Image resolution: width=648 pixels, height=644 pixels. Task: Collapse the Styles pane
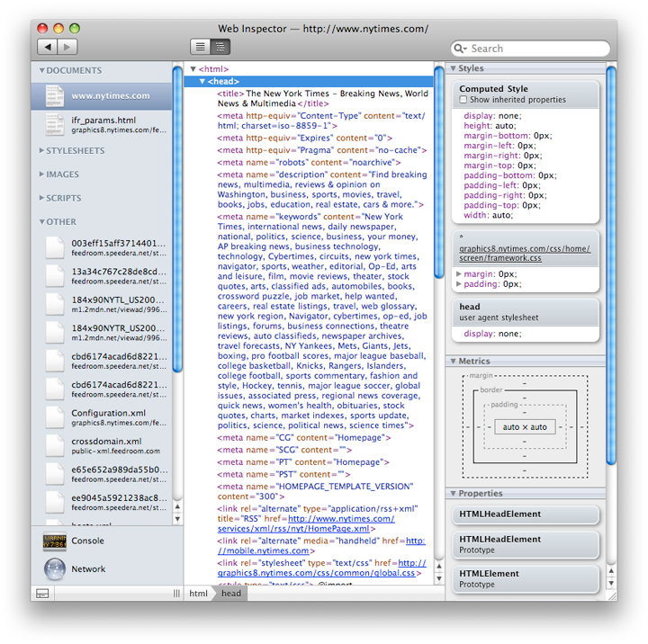(x=454, y=68)
